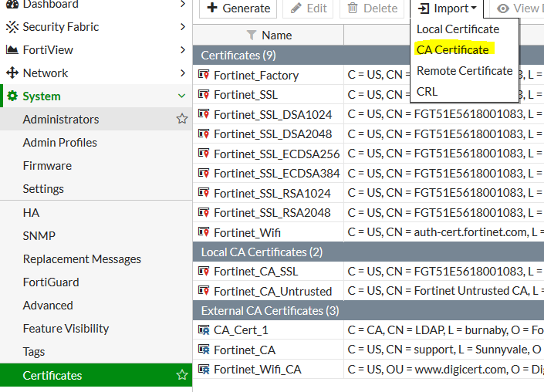Expand the Security Fabric submenu arrow
Viewport: 544px width, 392px height.
[182, 27]
